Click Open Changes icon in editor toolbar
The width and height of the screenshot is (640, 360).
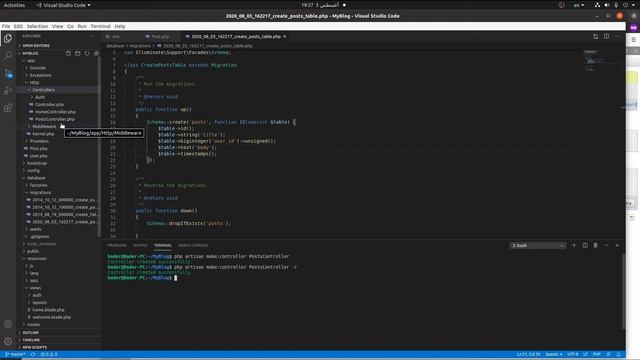tap(596, 36)
